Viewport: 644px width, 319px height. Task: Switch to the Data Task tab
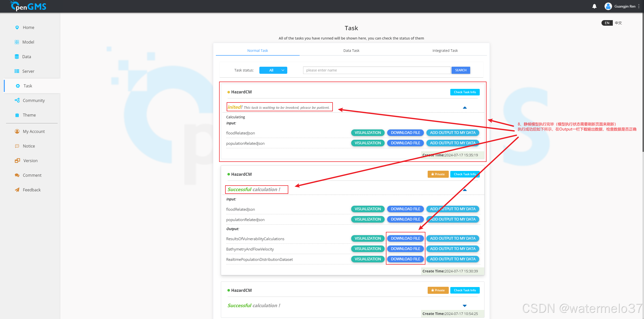point(351,51)
